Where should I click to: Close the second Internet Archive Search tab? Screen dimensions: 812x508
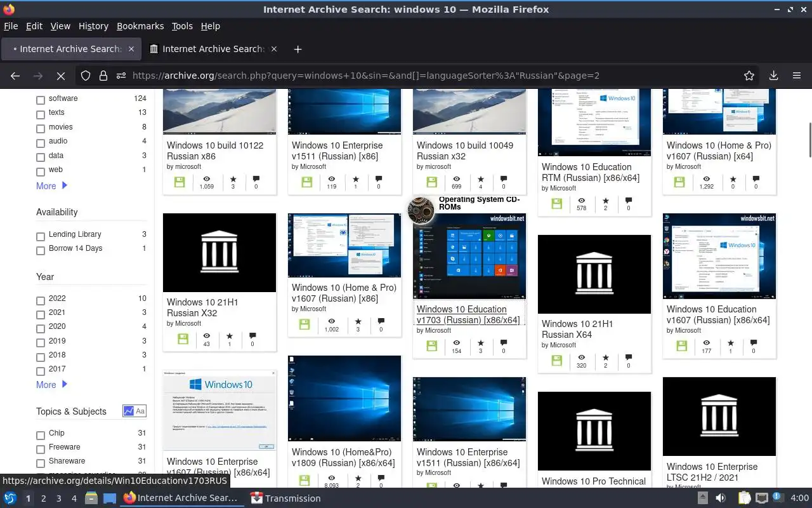[x=274, y=49]
